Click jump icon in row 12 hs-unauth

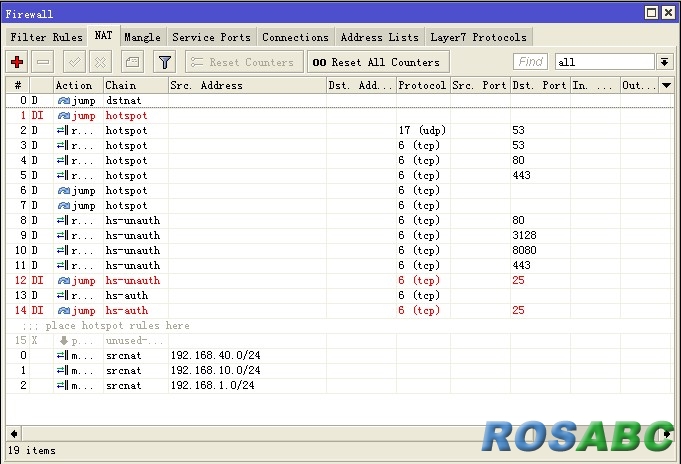coord(63,281)
